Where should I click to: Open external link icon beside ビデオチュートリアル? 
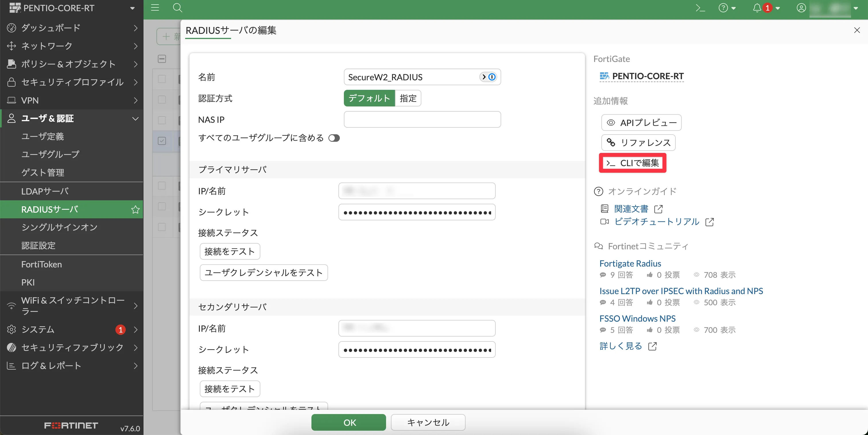tap(709, 222)
